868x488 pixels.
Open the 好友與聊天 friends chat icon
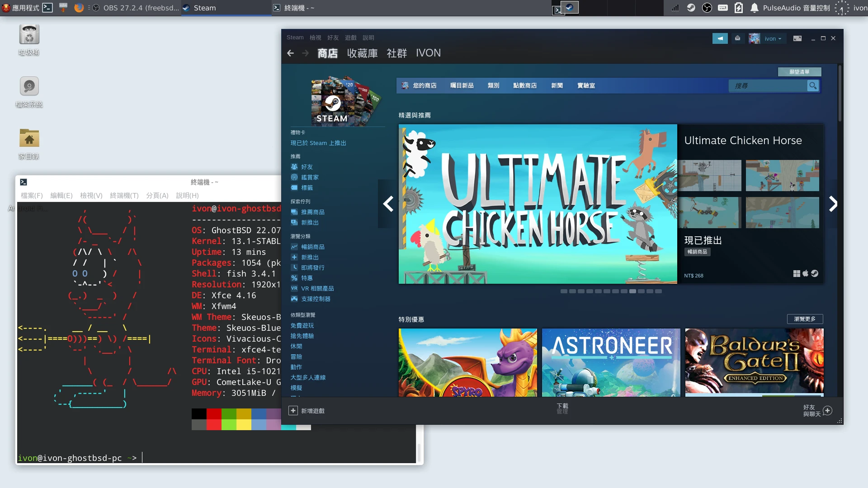click(x=827, y=410)
